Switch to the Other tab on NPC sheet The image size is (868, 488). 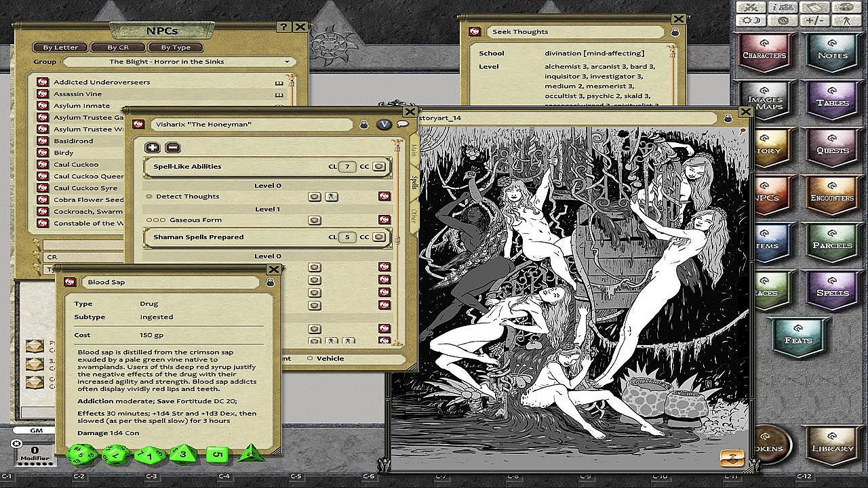click(413, 216)
